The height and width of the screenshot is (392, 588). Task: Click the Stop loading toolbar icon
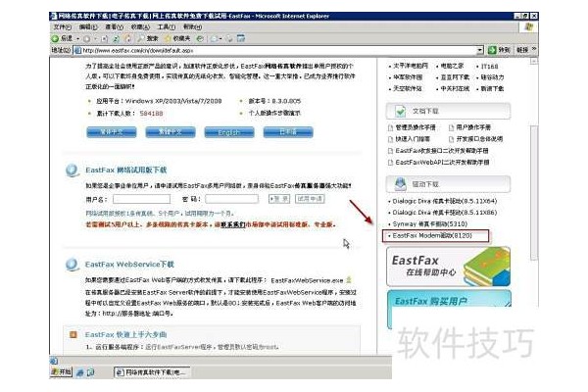pyautogui.click(x=104, y=38)
